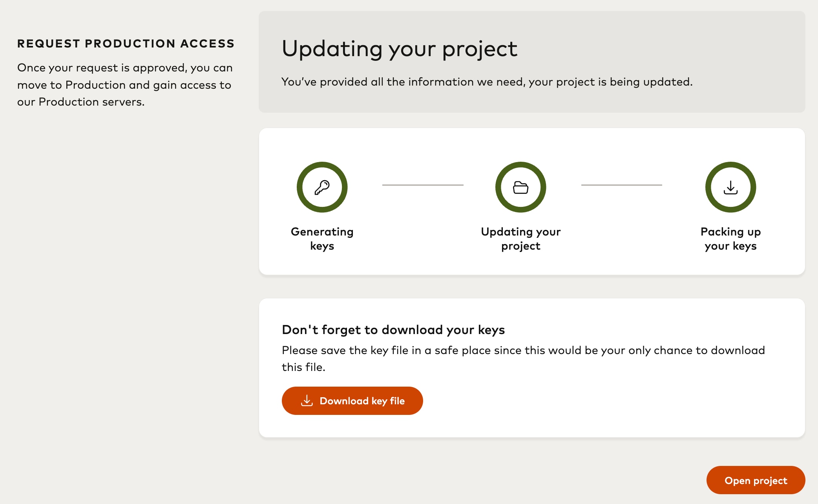Click the Once your request is approved description
Image resolution: width=818 pixels, height=504 pixels.
coord(125,85)
